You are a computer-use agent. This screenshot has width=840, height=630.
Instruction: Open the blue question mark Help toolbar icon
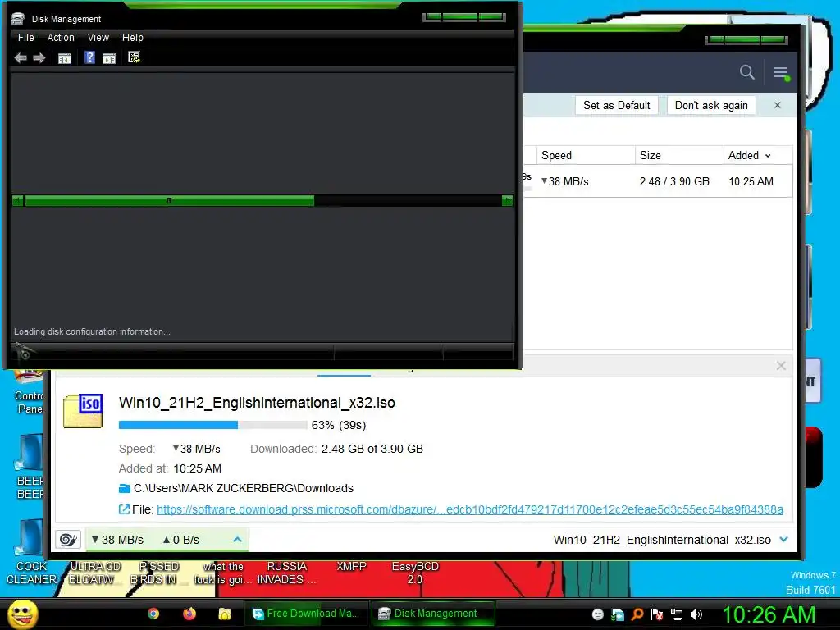(89, 57)
